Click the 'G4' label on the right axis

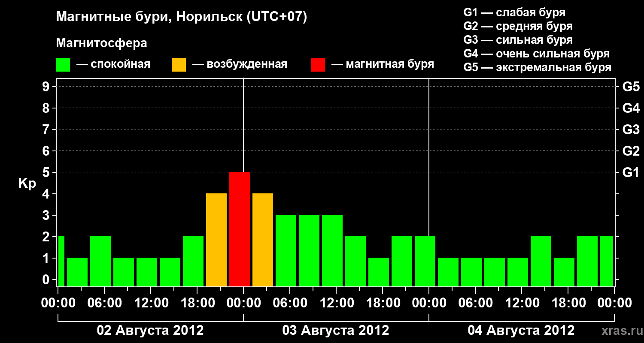click(x=631, y=108)
